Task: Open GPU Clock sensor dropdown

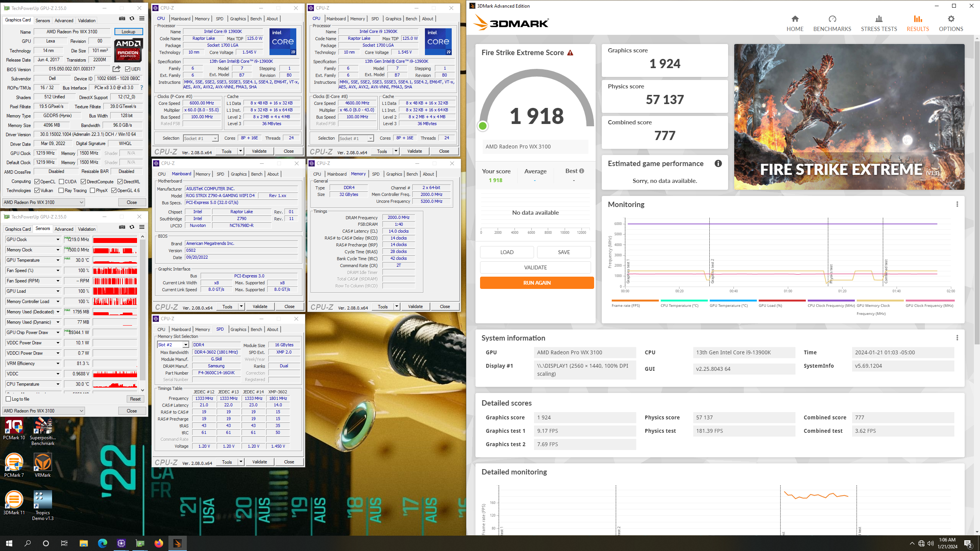Action: point(58,240)
